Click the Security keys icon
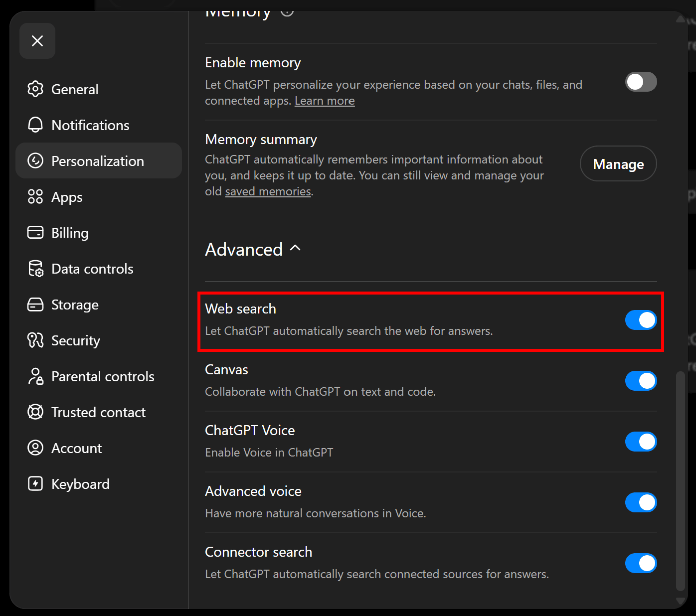 35,340
